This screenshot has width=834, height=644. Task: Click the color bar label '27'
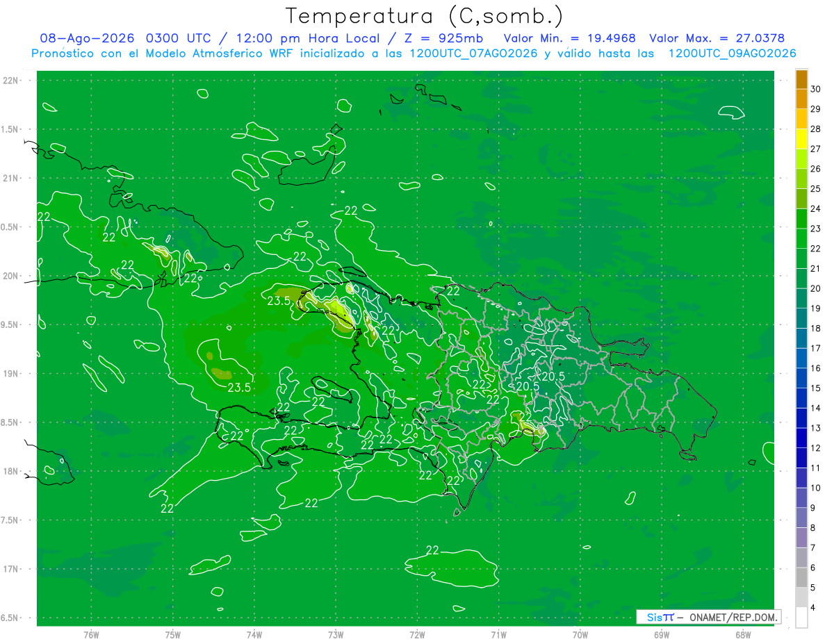pos(816,149)
